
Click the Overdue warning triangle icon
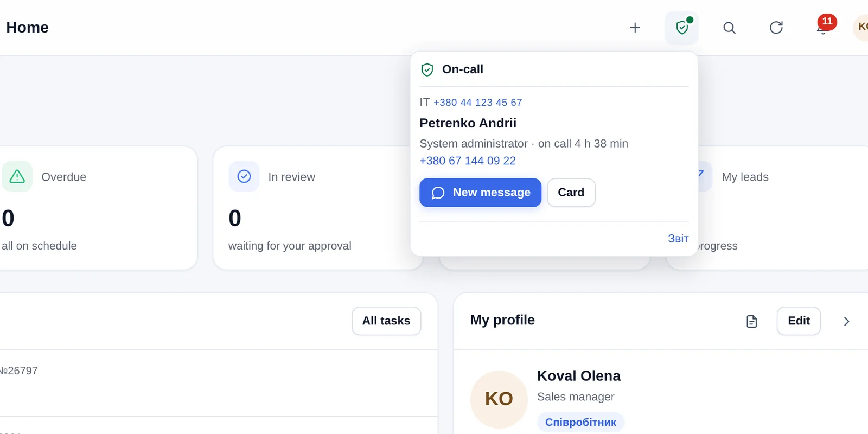(x=17, y=176)
